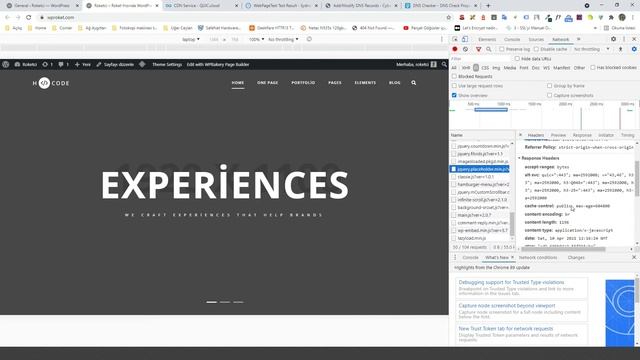Click rotate device orientation icon

coord(309,39)
